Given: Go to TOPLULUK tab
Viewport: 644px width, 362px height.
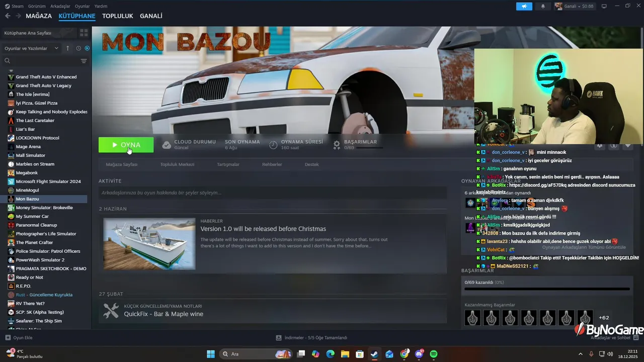Looking at the screenshot, I should [118, 16].
